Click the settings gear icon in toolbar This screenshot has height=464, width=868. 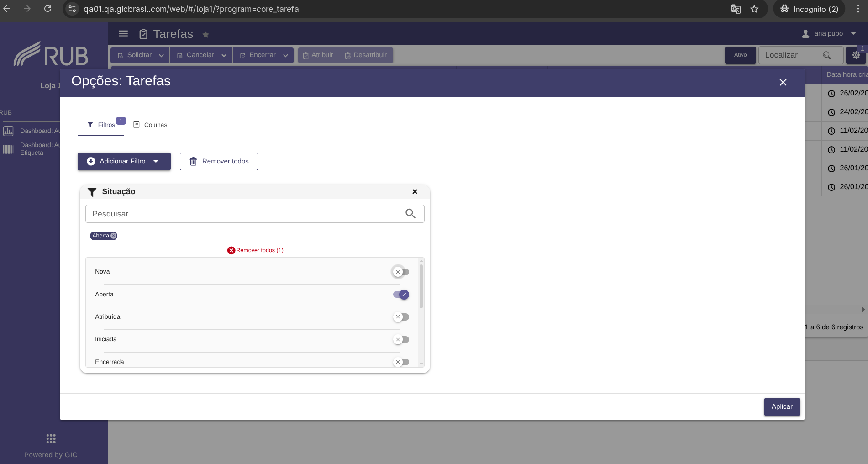point(856,55)
